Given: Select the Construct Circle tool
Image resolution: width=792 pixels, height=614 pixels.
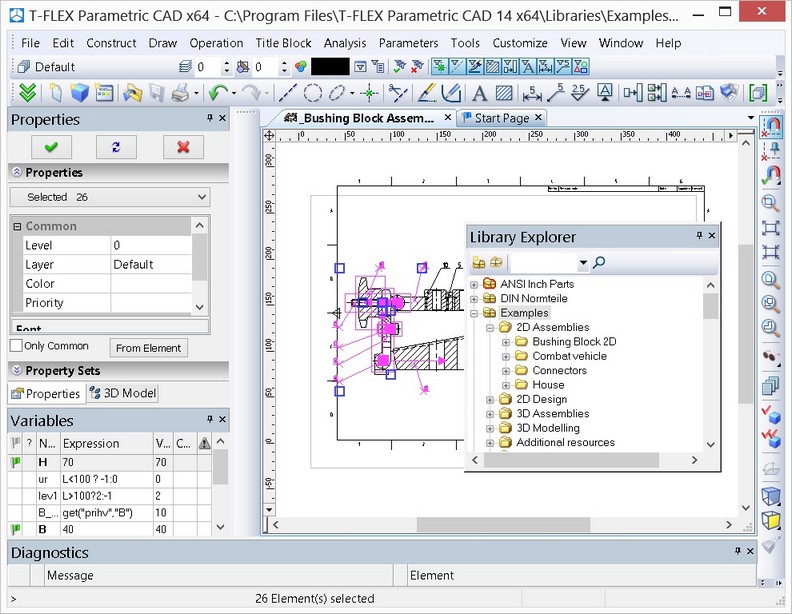Looking at the screenshot, I should click(x=313, y=93).
